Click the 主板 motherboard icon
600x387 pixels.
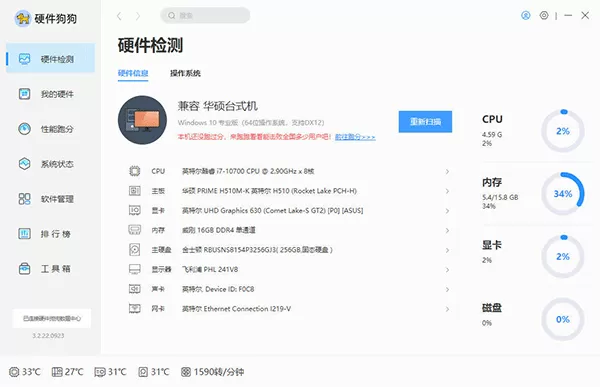[x=135, y=190]
